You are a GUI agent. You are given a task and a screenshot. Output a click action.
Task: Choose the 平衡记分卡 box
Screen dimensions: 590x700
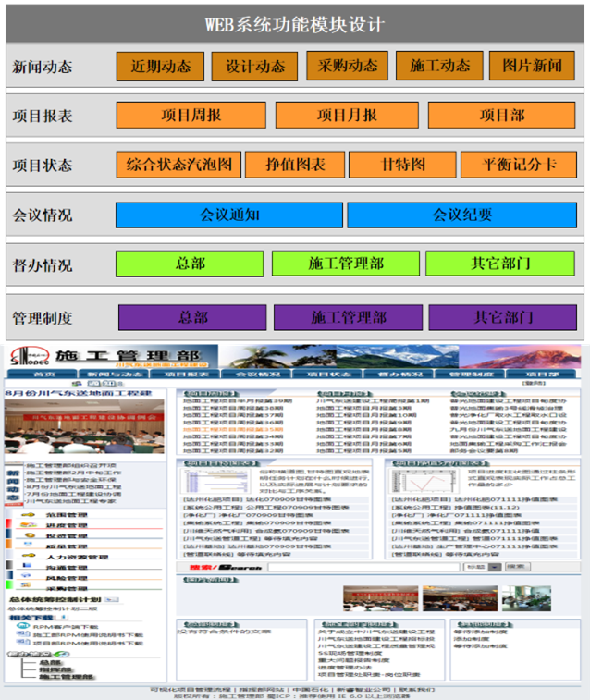[519, 165]
